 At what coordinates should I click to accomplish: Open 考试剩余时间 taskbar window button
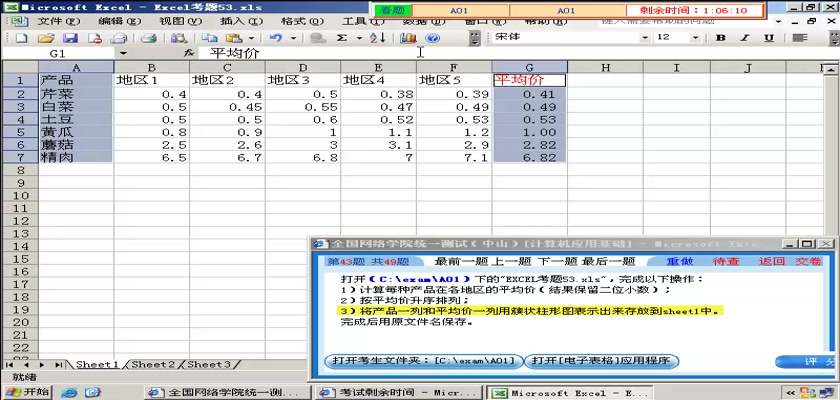pos(400,393)
